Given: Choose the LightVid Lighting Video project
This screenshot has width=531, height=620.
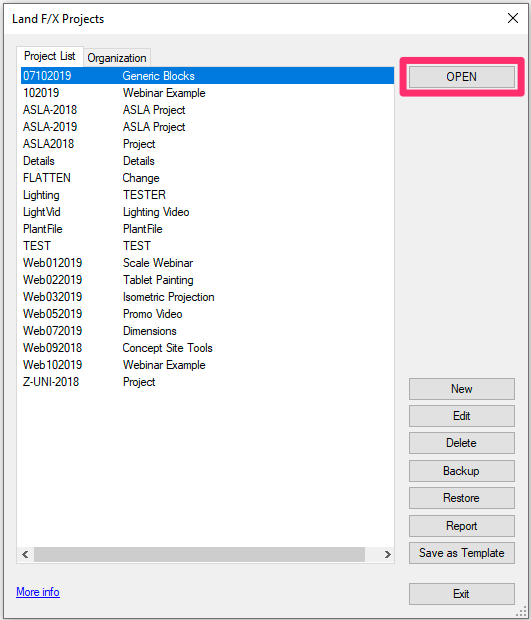Looking at the screenshot, I should [x=207, y=212].
